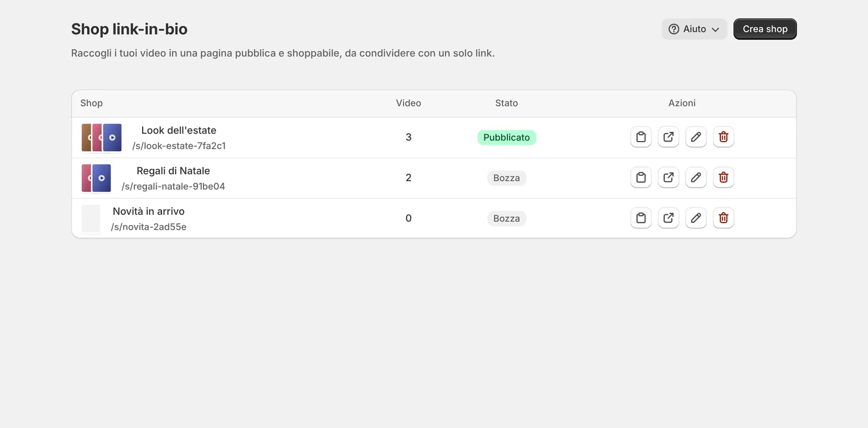Image resolution: width=868 pixels, height=428 pixels.
Task: Open Novità in arrivo shop externally
Action: coord(668,218)
